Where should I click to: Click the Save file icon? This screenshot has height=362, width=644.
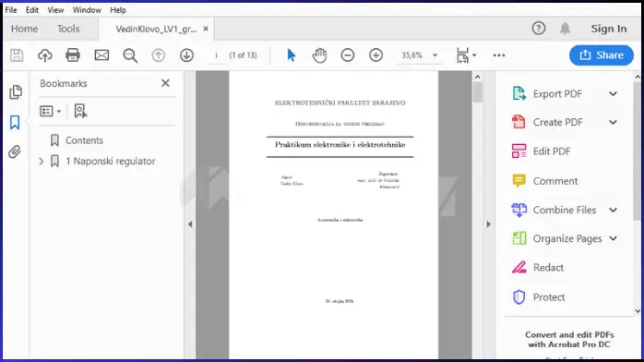(17, 55)
